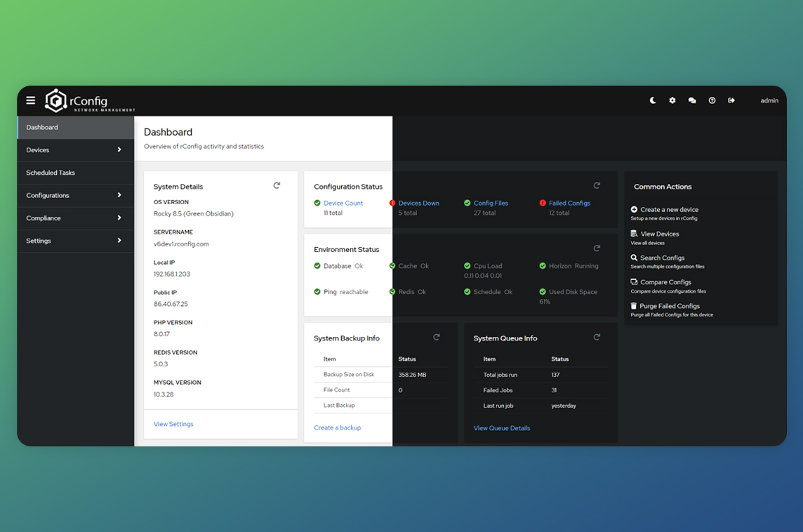
Task: Click the red alert beside Failed Configs
Action: point(543,204)
